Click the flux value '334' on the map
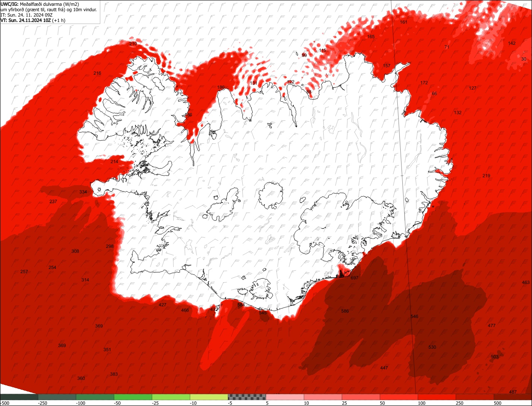Image resolution: width=532 pixels, height=406 pixels. (x=83, y=192)
